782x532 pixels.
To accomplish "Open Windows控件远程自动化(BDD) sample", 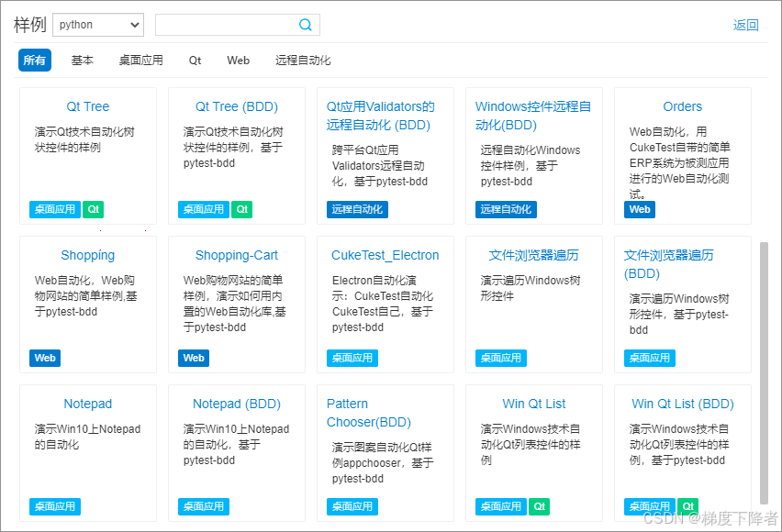I will (533, 116).
